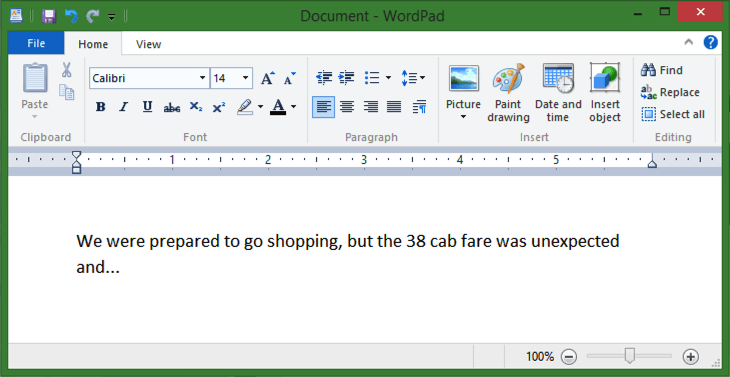The height and width of the screenshot is (377, 730).
Task: Toggle strikethrough formatting
Action: pos(172,108)
